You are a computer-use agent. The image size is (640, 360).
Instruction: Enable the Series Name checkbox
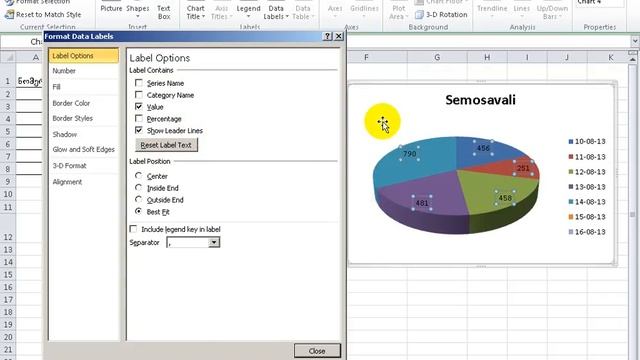point(139,83)
